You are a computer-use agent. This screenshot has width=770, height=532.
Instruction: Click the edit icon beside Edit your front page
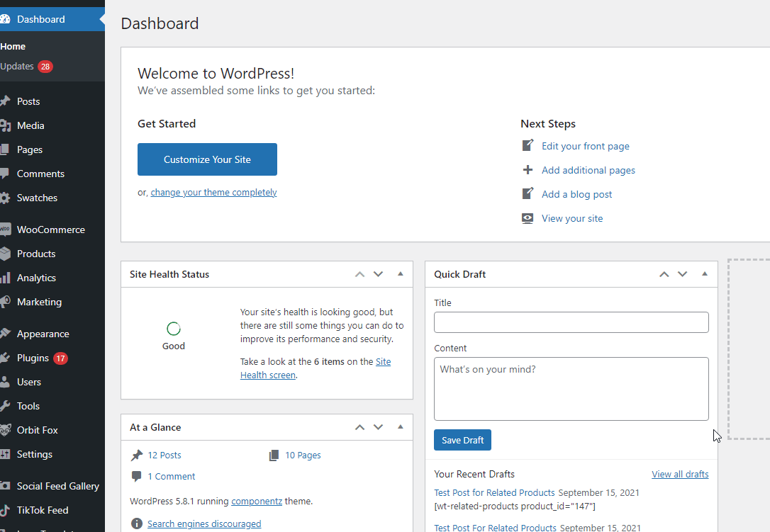pos(528,145)
